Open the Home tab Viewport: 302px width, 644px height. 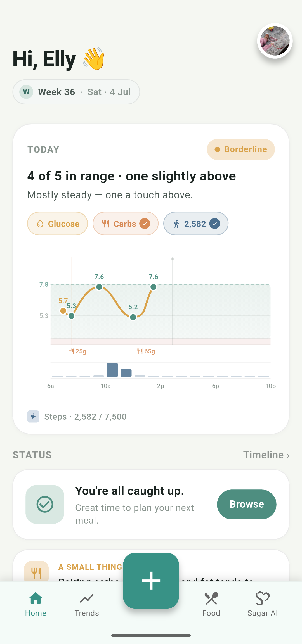click(x=36, y=604)
